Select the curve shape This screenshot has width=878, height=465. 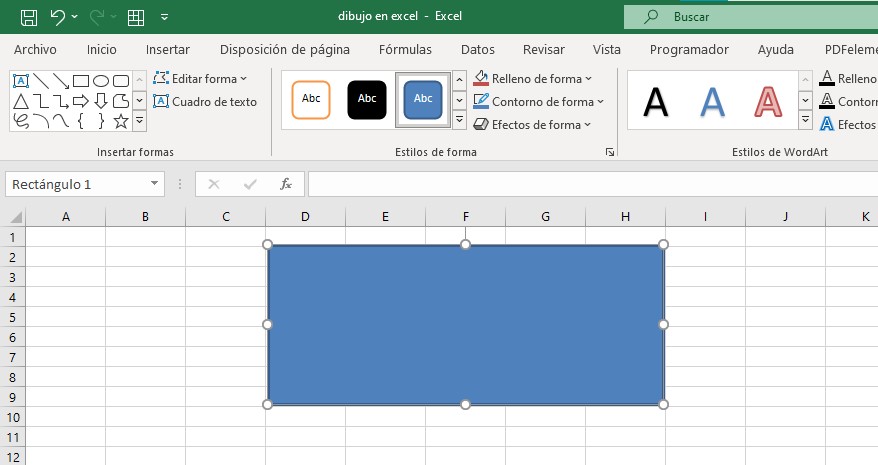click(61, 121)
